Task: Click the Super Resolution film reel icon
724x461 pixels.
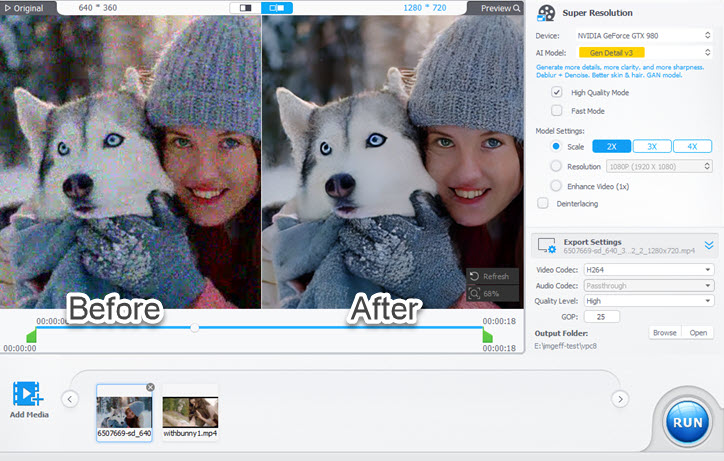Action: [x=546, y=13]
